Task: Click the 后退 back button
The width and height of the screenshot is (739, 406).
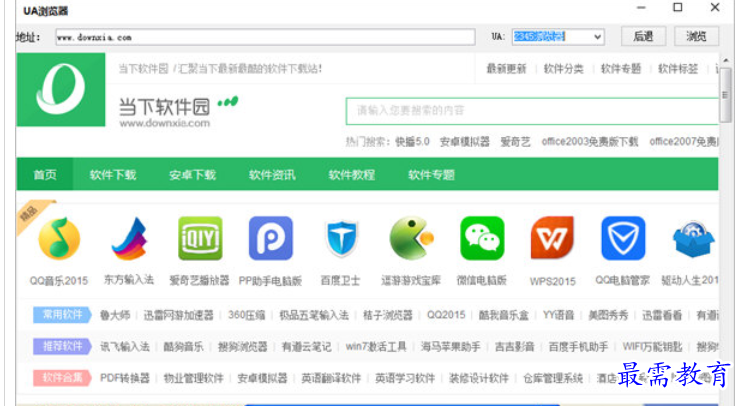Action: pyautogui.click(x=643, y=36)
